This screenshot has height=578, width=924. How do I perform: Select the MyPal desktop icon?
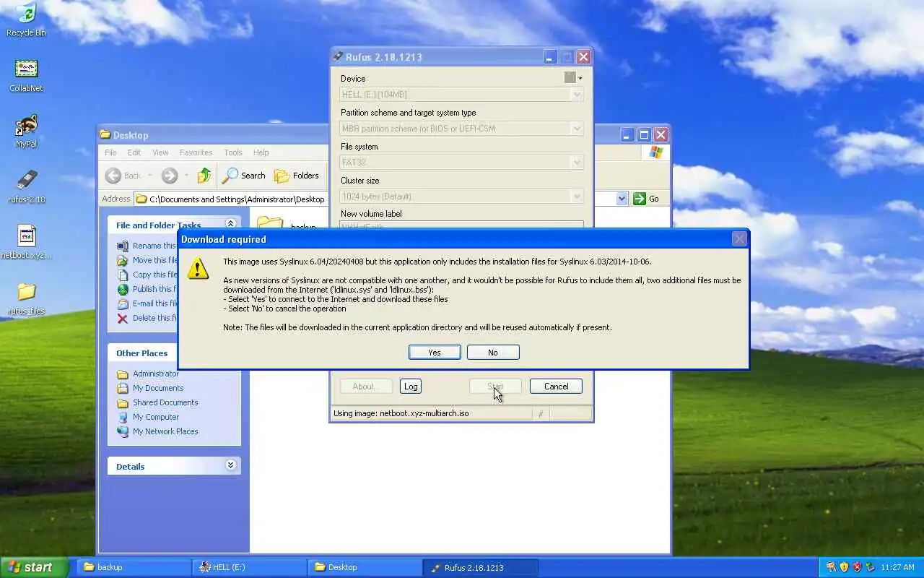26,131
